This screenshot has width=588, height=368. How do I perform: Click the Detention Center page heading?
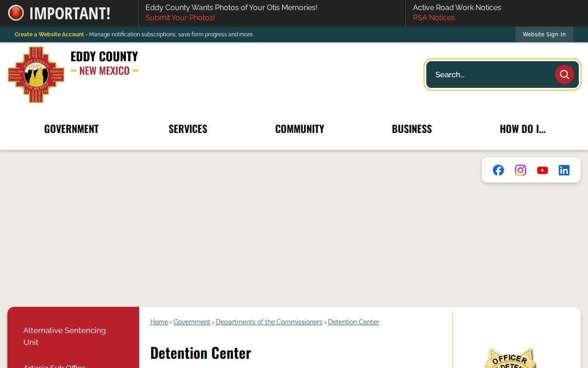click(200, 353)
